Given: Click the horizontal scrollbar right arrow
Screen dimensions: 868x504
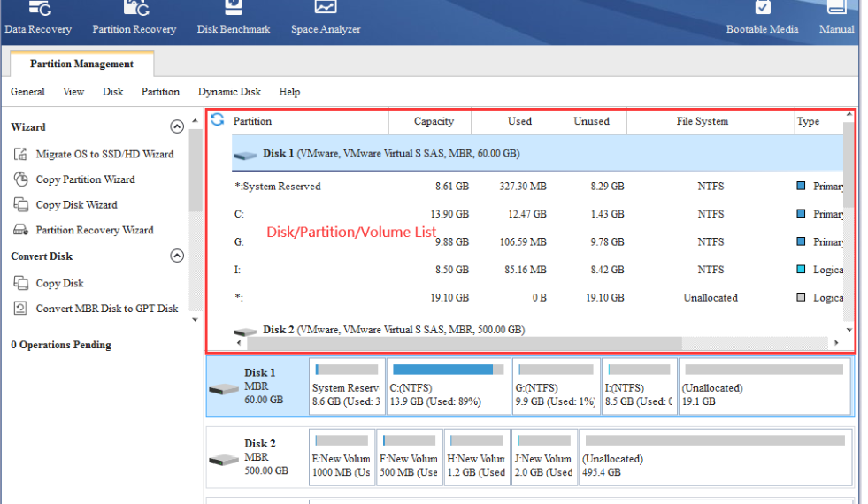Looking at the screenshot, I should 836,343.
